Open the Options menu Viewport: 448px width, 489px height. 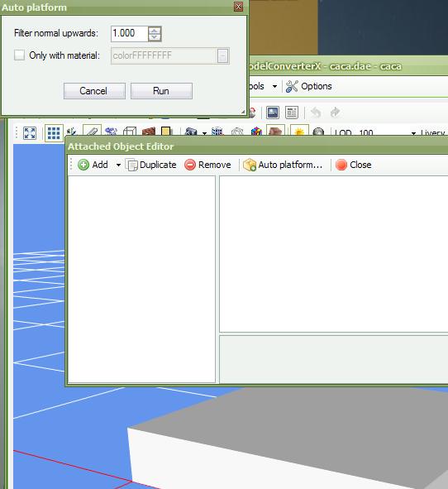309,86
